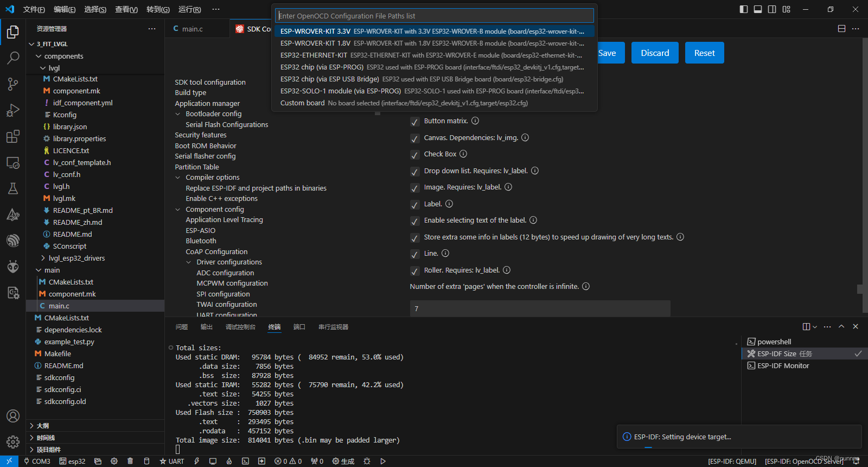Select Custom board option

pyautogui.click(x=434, y=103)
